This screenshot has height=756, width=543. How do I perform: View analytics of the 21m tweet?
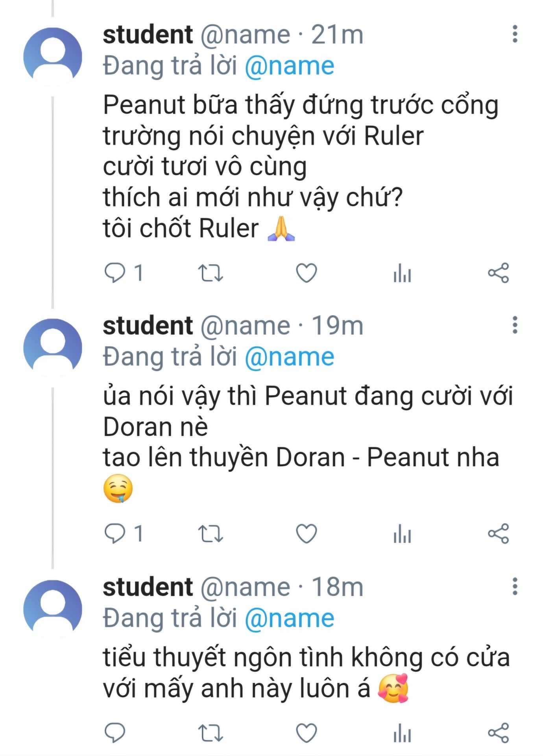pos(402,274)
